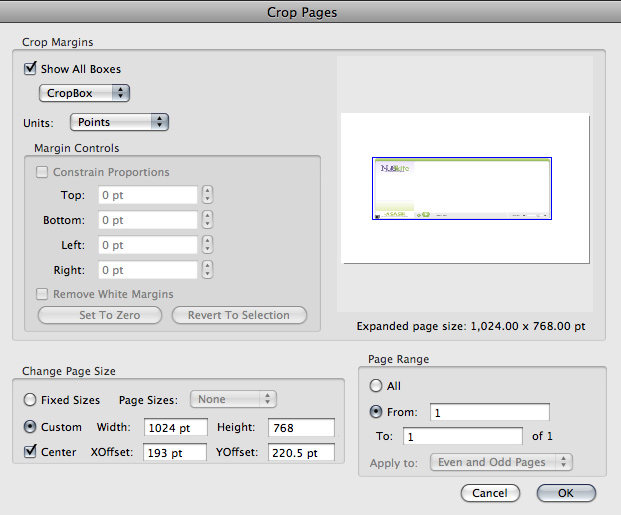
Task: Toggle the Center checkbox
Action: pyautogui.click(x=30, y=452)
